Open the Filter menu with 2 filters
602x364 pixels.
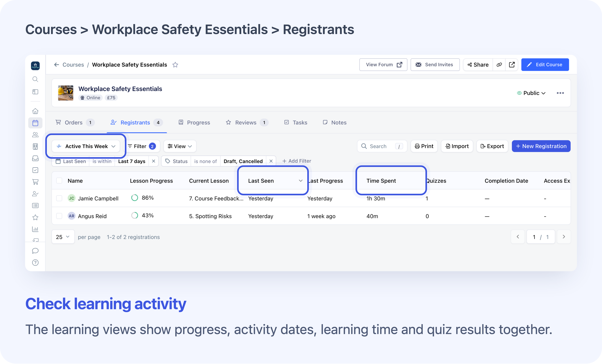[142, 146]
